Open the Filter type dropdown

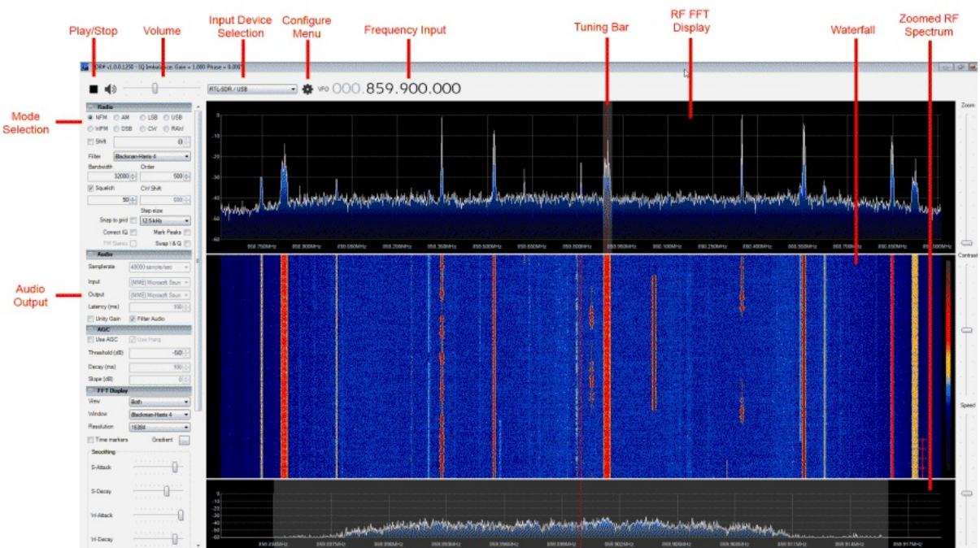(x=151, y=156)
